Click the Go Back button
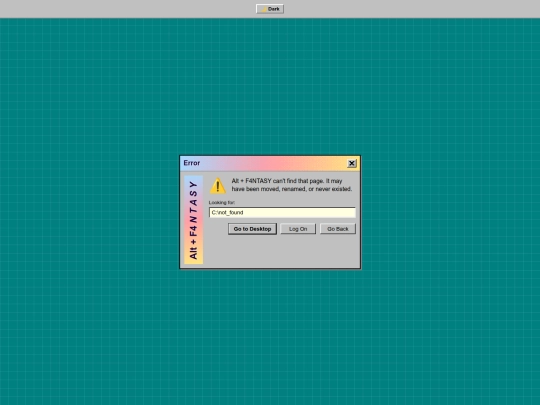 click(x=338, y=229)
